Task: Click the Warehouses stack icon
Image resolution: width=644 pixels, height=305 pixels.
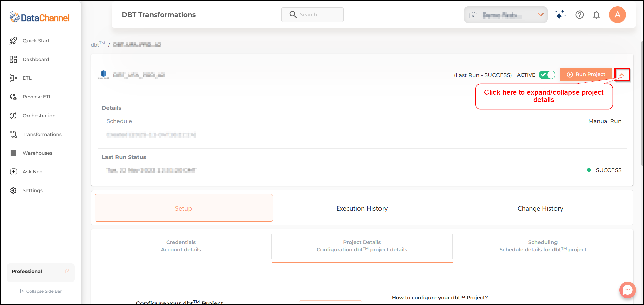Action: coord(13,153)
